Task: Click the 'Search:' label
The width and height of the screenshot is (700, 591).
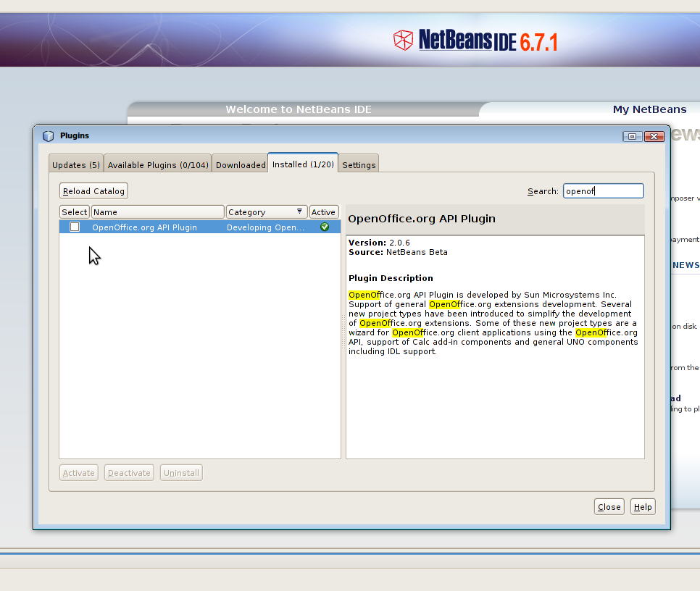Action: (x=543, y=191)
